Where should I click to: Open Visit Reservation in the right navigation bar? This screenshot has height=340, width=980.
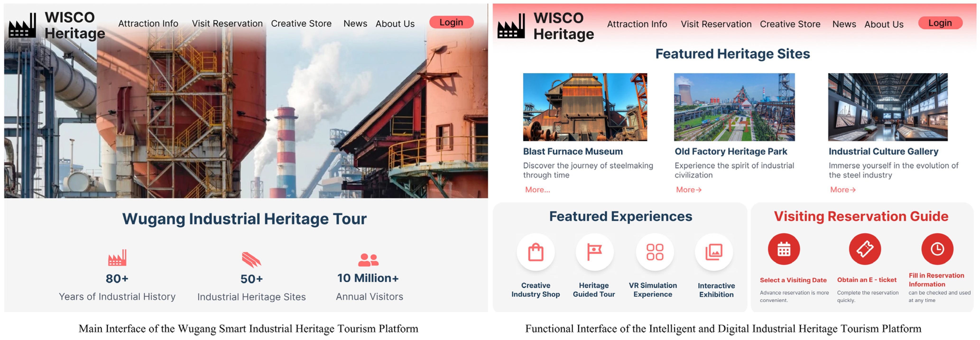coord(716,24)
